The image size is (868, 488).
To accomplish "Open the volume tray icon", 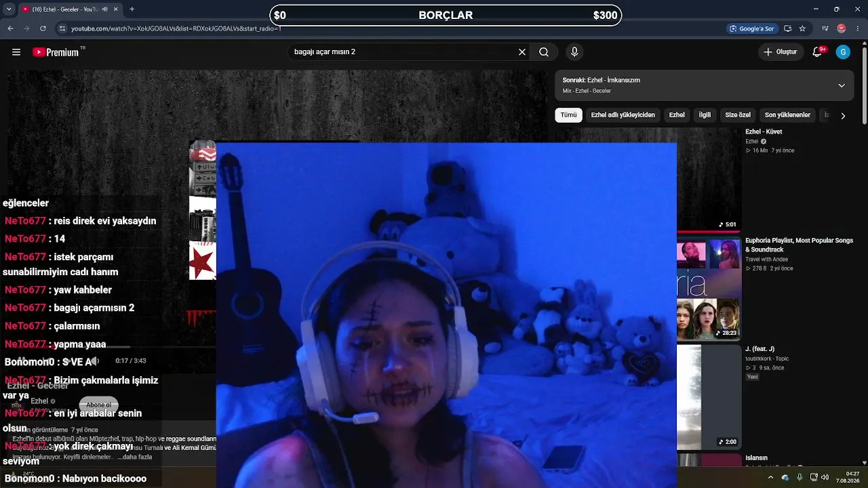I will pyautogui.click(x=825, y=477).
